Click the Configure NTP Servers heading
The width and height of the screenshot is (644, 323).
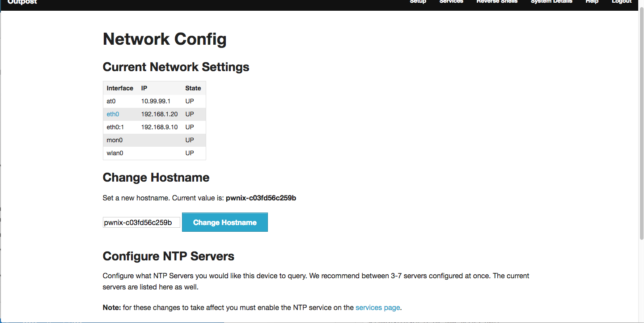tap(168, 256)
